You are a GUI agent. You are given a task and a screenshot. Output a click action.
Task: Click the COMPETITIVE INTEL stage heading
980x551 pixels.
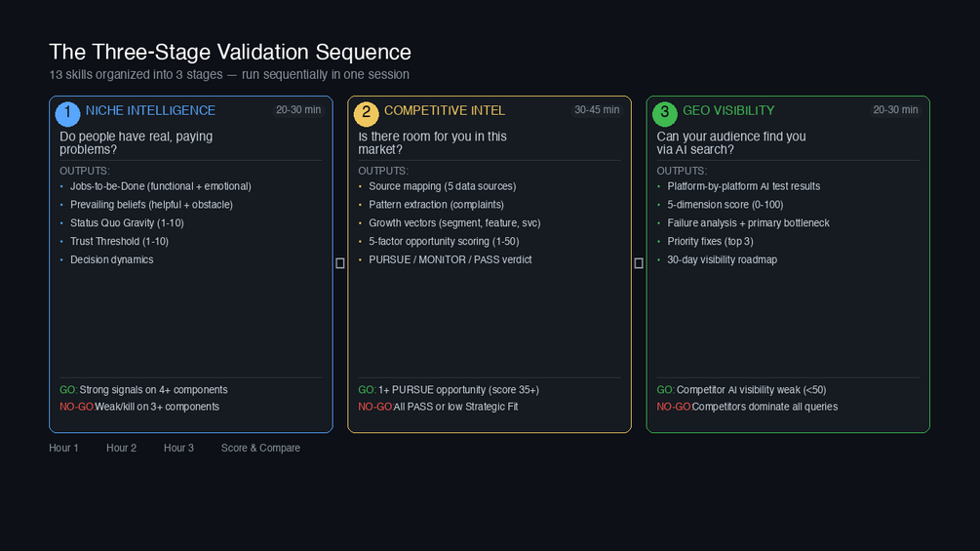click(445, 111)
